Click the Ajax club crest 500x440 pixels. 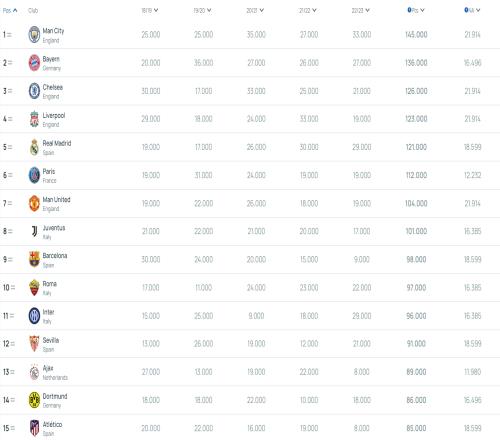click(34, 372)
